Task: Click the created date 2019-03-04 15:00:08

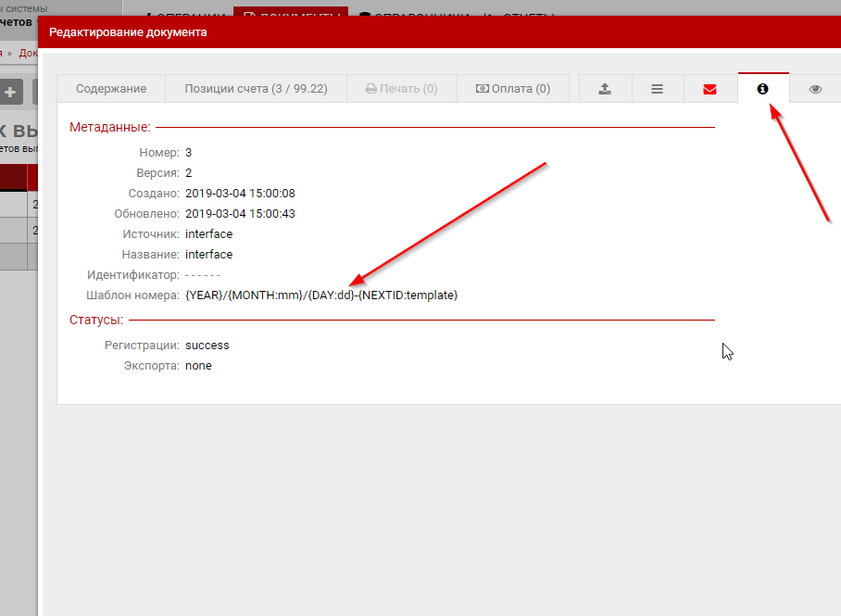Action: click(240, 194)
